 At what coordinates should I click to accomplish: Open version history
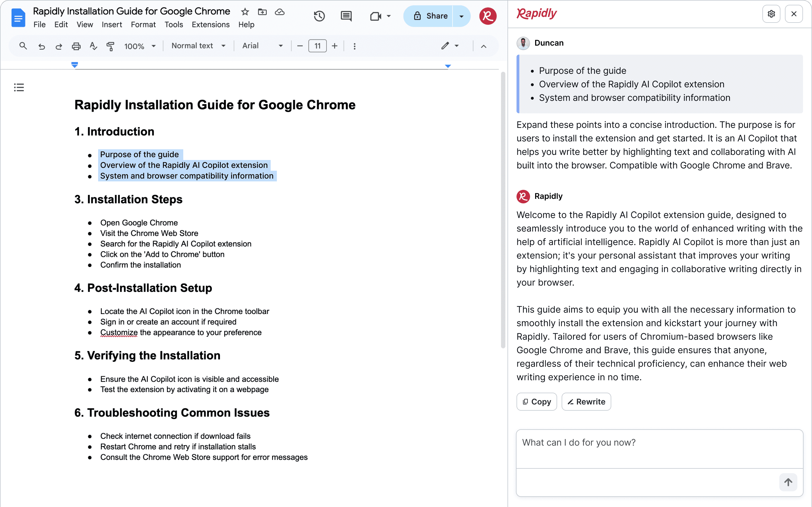click(319, 16)
